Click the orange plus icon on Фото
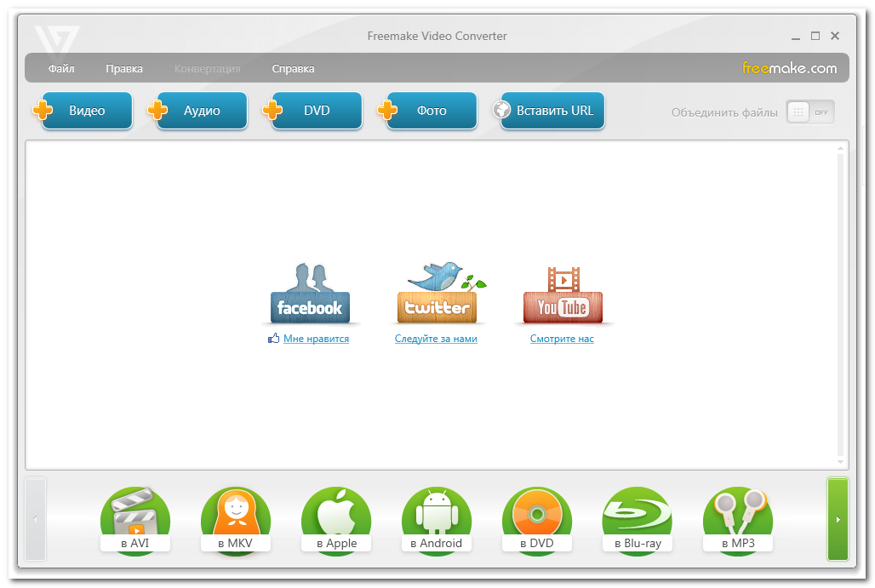Image resolution: width=875 pixels, height=588 pixels. 387,110
